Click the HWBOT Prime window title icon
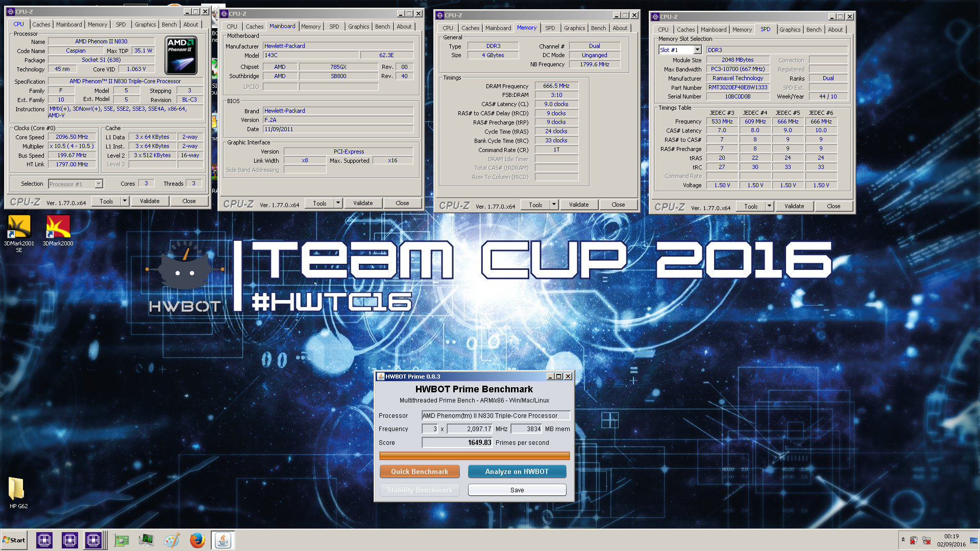 tap(380, 377)
